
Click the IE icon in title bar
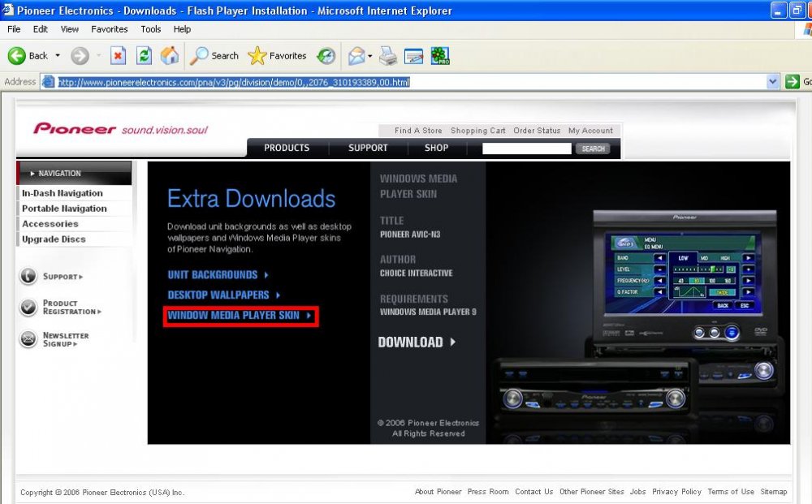(x=8, y=10)
